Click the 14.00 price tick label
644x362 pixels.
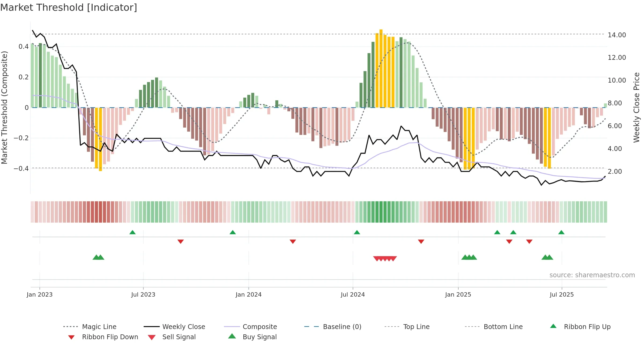pyautogui.click(x=617, y=35)
